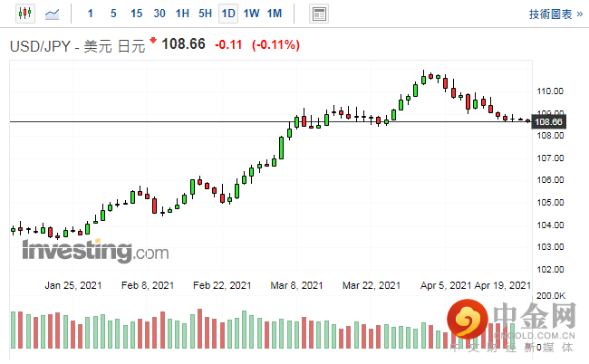Image resolution: width=589 pixels, height=364 pixels.
Task: Open the news layout icon in toolbar
Action: click(x=319, y=14)
